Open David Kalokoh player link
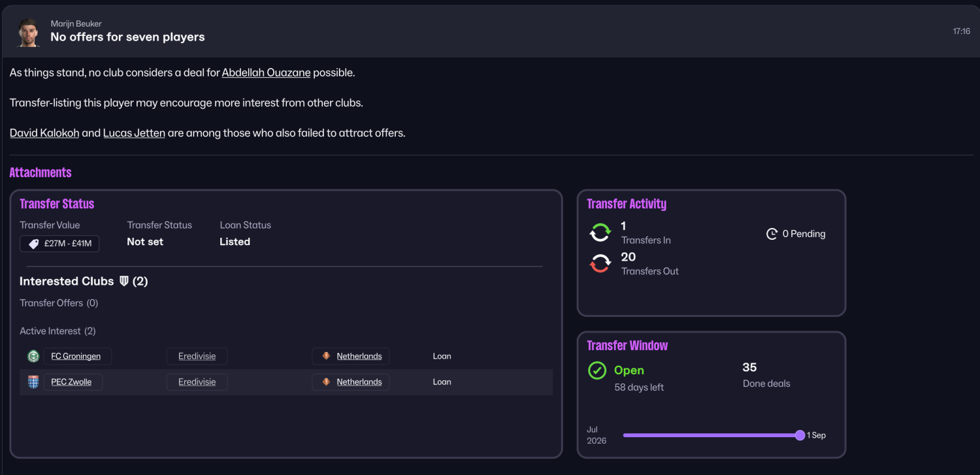This screenshot has width=980, height=475. (44, 133)
